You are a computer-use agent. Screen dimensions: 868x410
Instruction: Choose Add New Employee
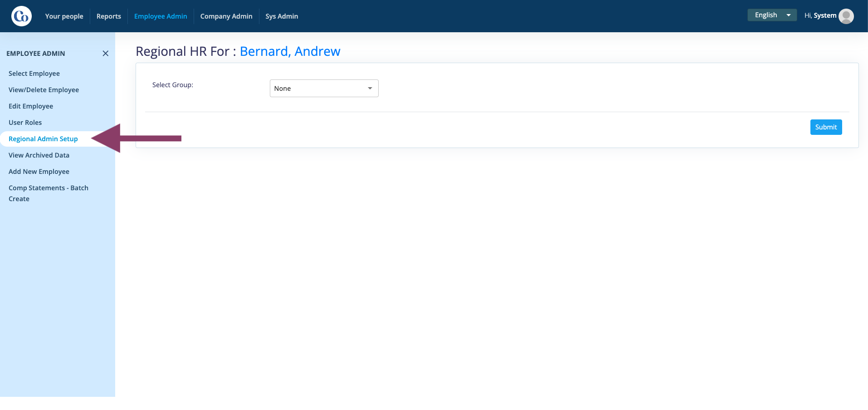click(39, 172)
